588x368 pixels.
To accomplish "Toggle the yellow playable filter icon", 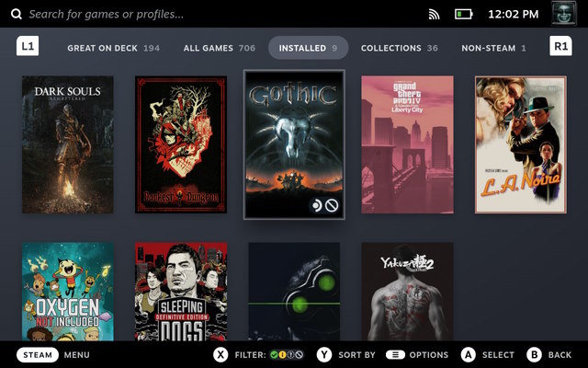I will [x=282, y=355].
